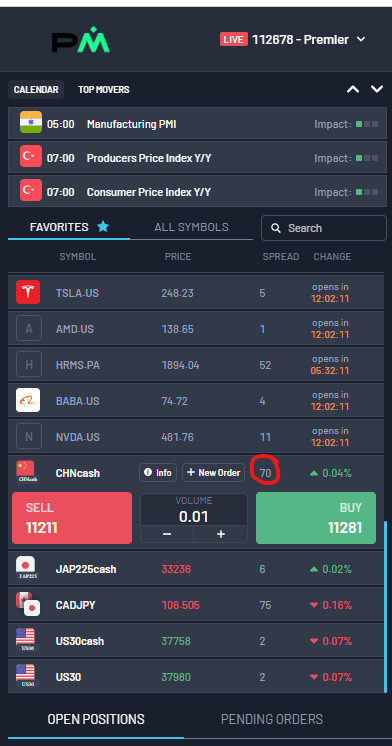Sell CHNcash at 11211
Image resolution: width=392 pixels, height=746 pixels.
point(72,518)
